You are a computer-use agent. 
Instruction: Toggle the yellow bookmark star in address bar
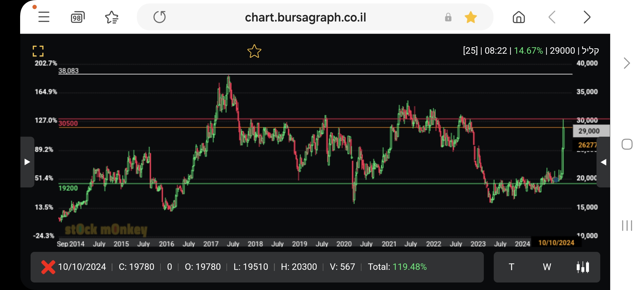[x=471, y=17]
